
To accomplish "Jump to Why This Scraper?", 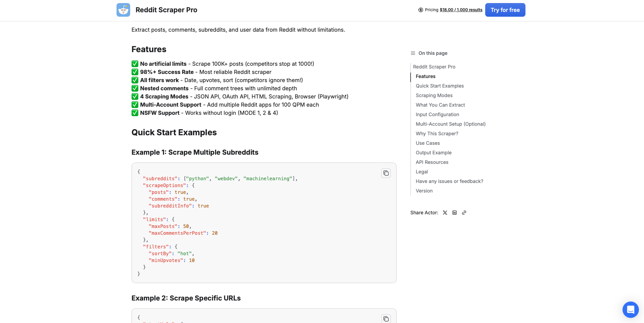I will pos(437,134).
